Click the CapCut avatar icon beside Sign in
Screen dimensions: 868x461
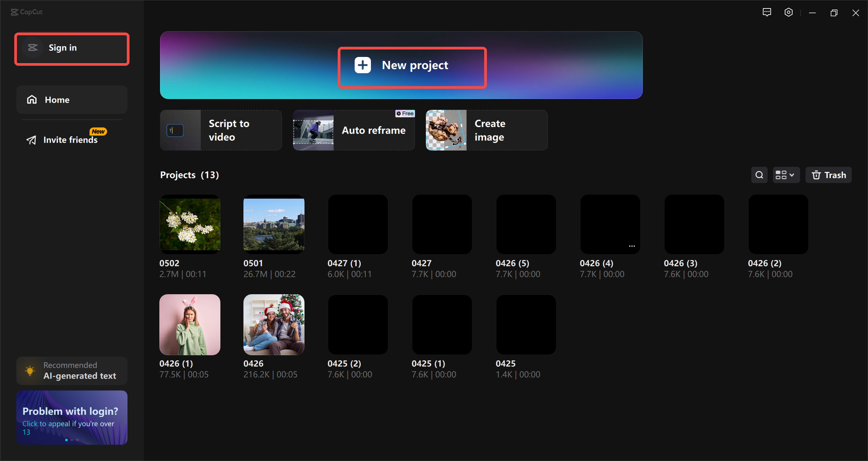(x=33, y=48)
